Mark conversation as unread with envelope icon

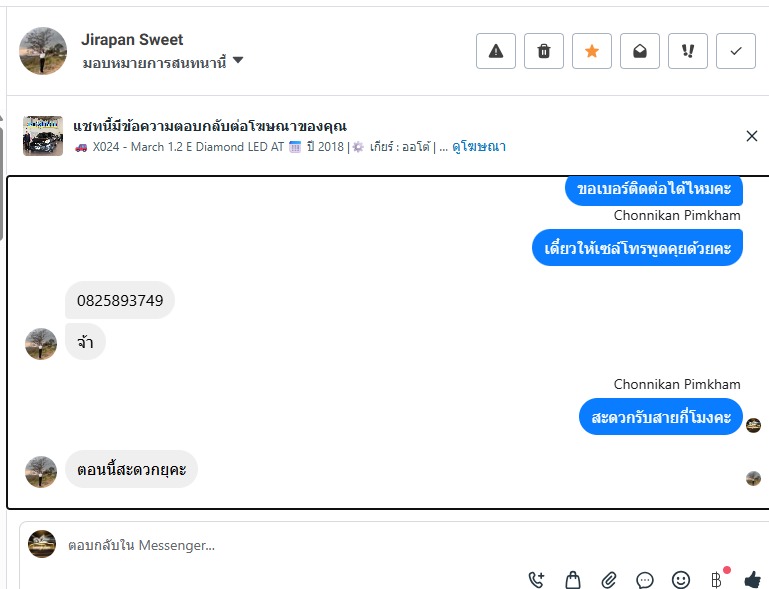(640, 51)
